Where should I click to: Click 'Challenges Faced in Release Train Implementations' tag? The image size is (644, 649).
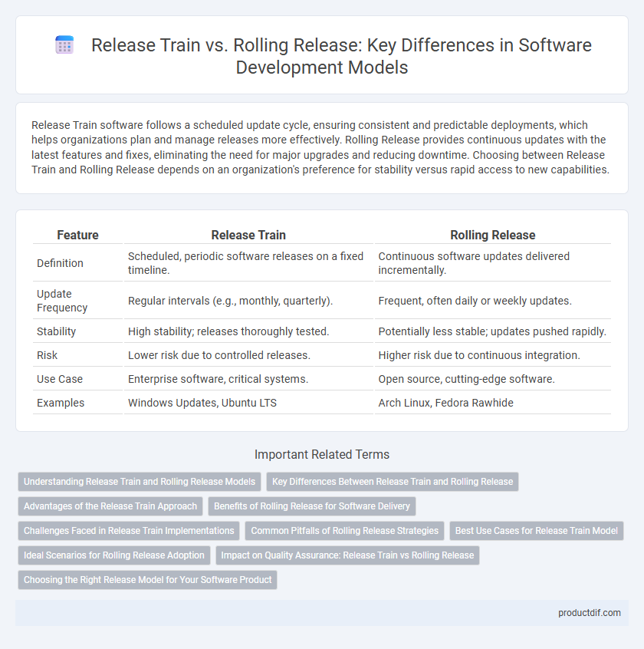[129, 531]
